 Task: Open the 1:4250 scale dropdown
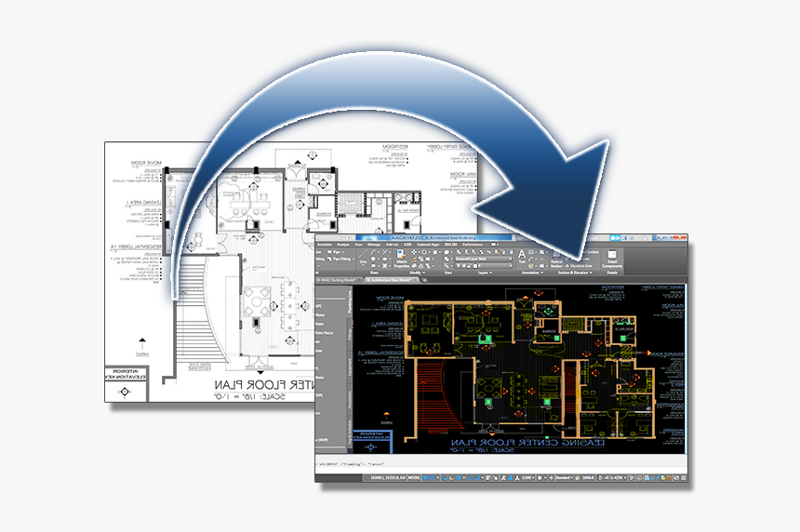click(619, 478)
